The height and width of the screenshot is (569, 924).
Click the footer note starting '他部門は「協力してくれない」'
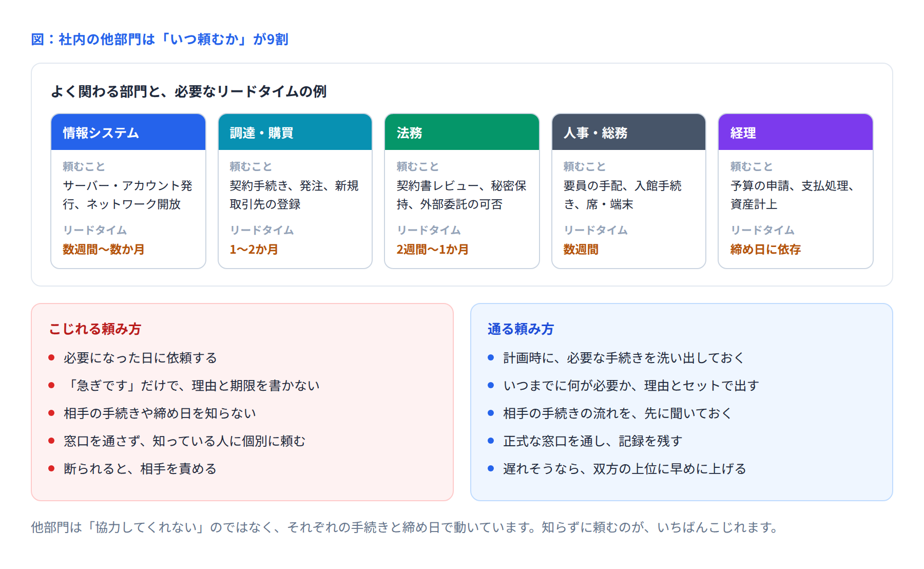(406, 527)
